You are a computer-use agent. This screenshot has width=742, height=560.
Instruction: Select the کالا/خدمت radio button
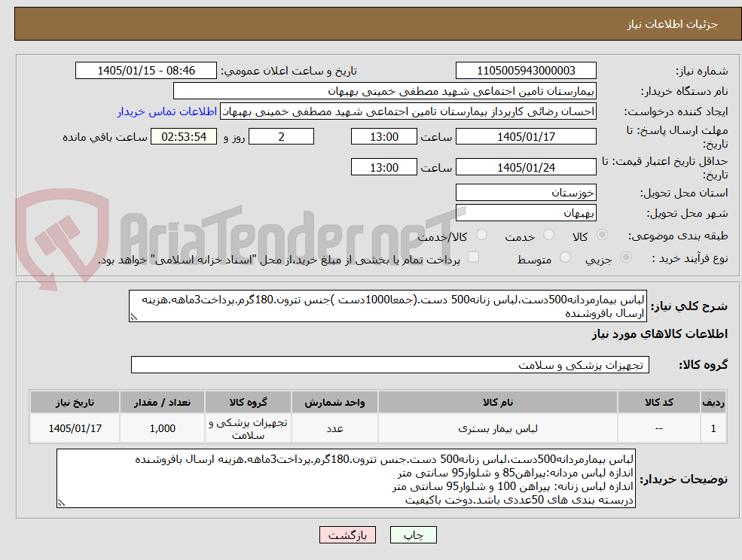[481, 235]
